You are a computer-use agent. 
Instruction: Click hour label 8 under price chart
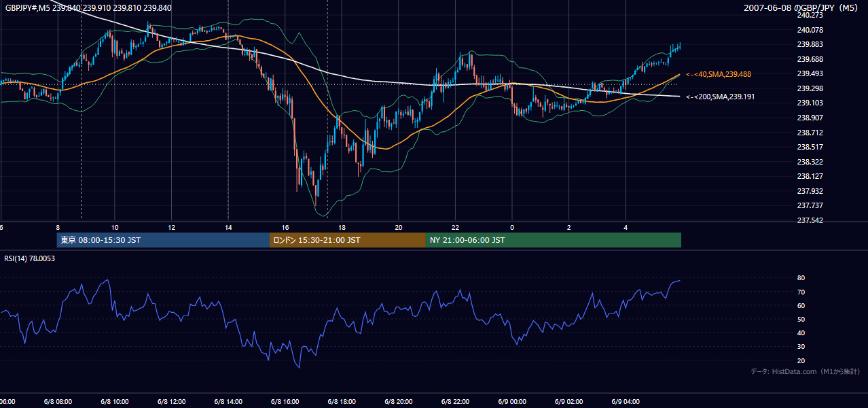58,228
